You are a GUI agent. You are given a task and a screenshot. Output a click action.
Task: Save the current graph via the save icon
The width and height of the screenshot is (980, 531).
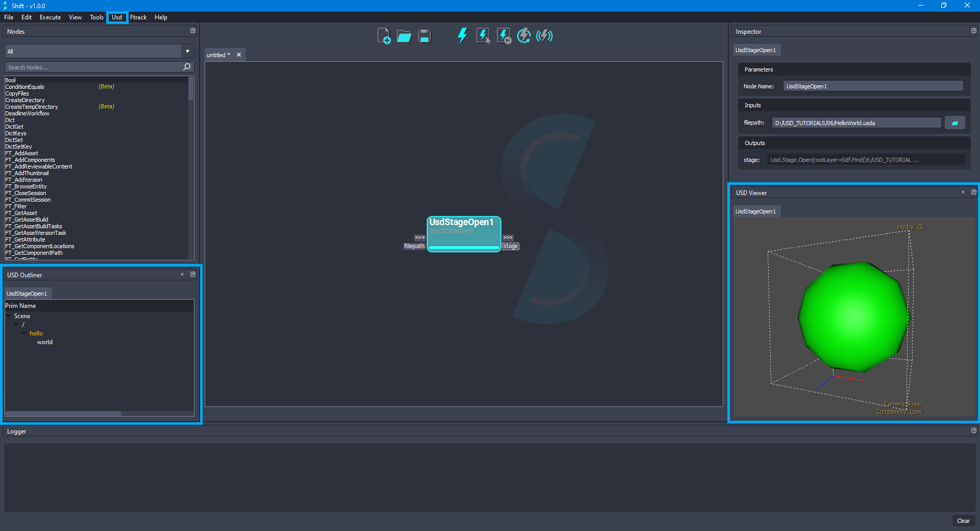(424, 36)
